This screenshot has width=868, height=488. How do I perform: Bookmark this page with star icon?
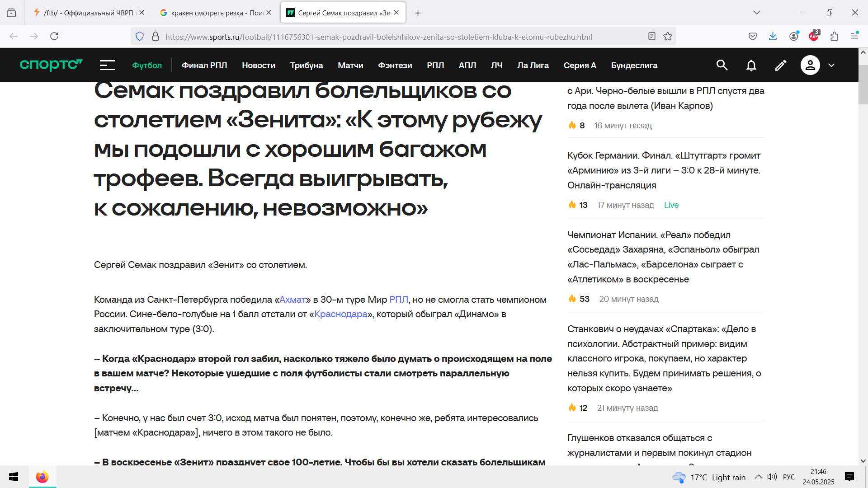click(x=668, y=36)
